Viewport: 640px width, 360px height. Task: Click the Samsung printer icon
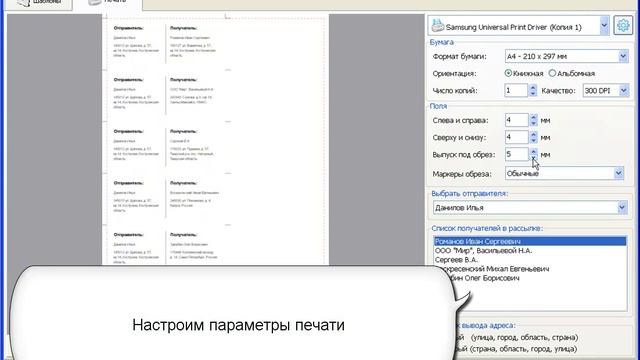[x=438, y=25]
